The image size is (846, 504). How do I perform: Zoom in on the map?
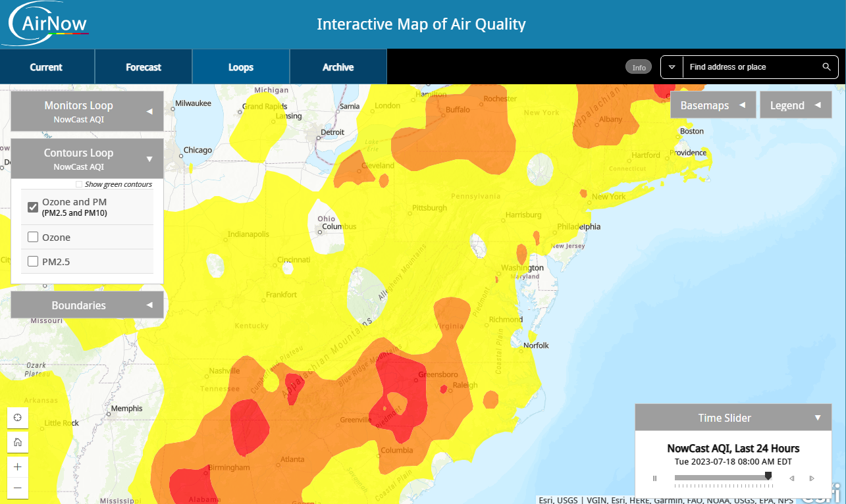coord(18,466)
